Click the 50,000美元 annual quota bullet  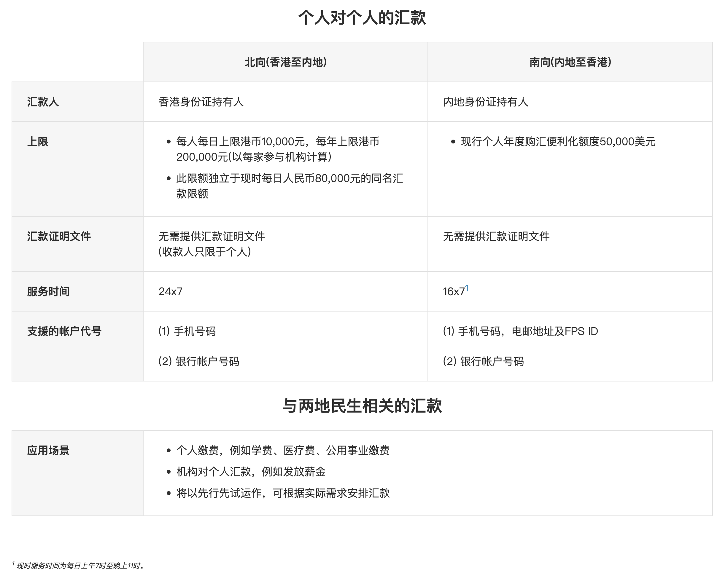coord(558,141)
